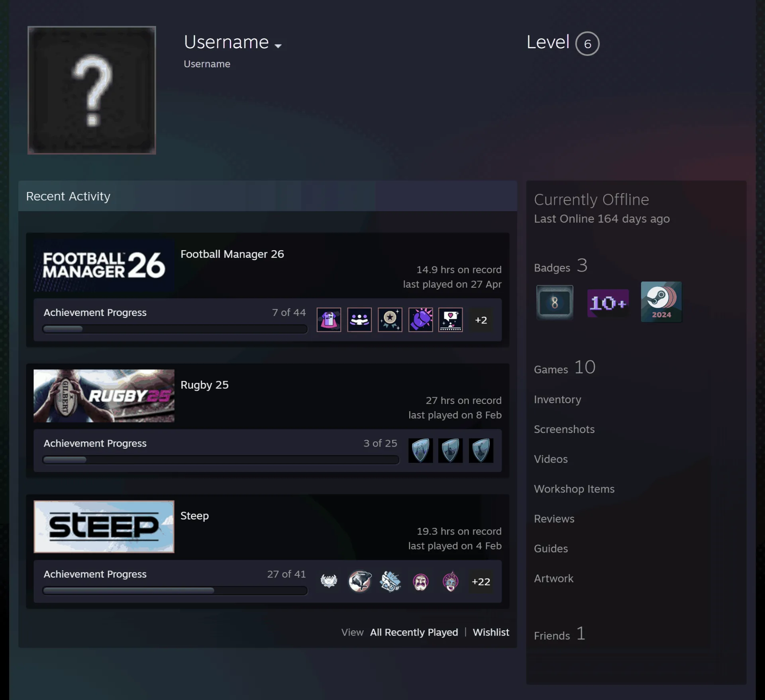Click the third Rugby 25 shield achievement
Image resolution: width=765 pixels, height=700 pixels.
click(x=481, y=450)
